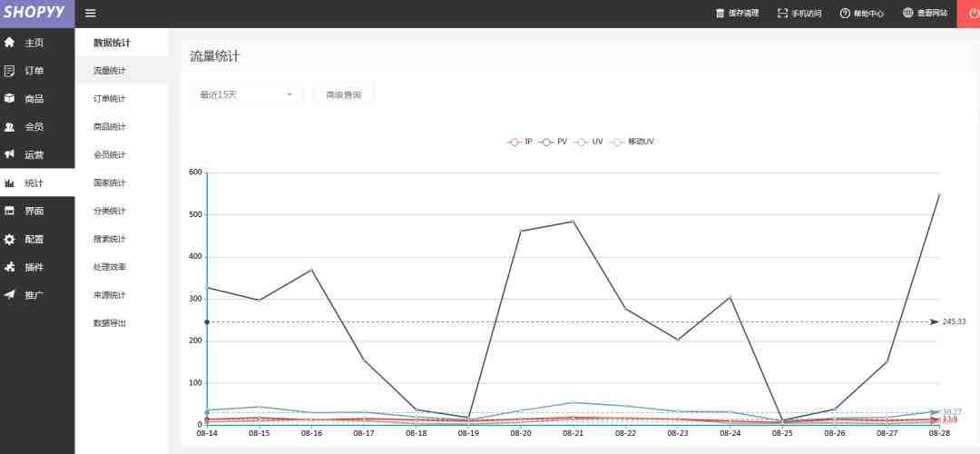The width and height of the screenshot is (980, 454).
Task: Open the 最近15天 date range dropdown
Action: tap(246, 95)
